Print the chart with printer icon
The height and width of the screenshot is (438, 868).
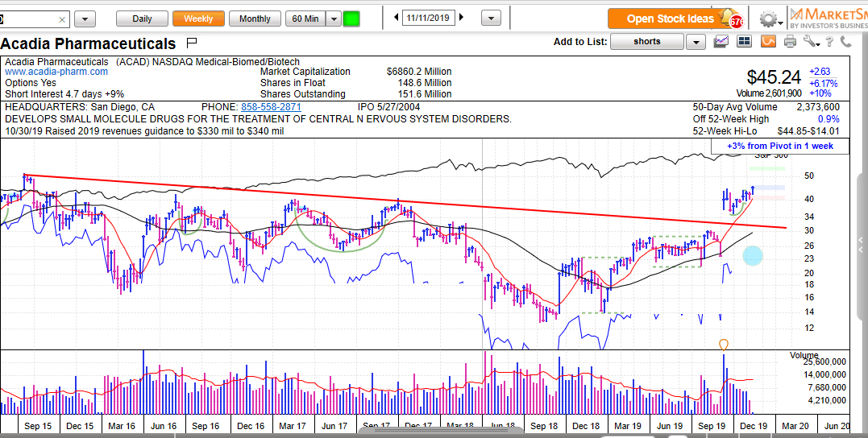pos(790,42)
